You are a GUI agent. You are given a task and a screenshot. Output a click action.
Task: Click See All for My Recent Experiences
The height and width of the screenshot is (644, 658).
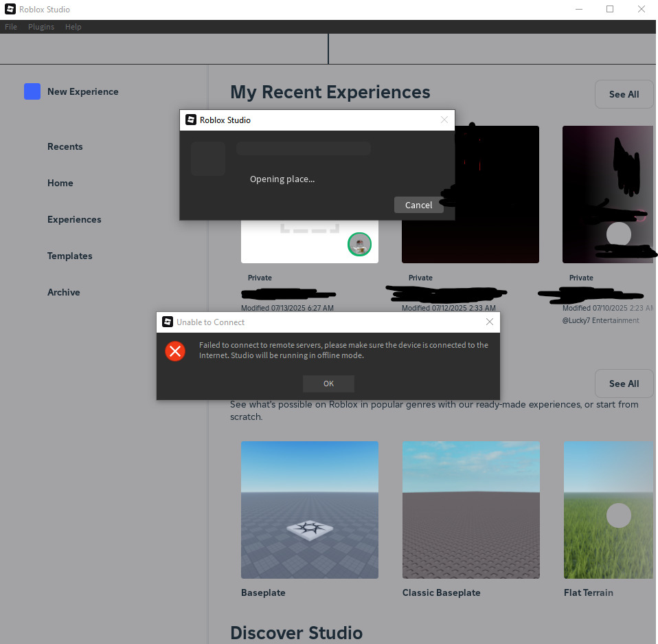pyautogui.click(x=624, y=94)
